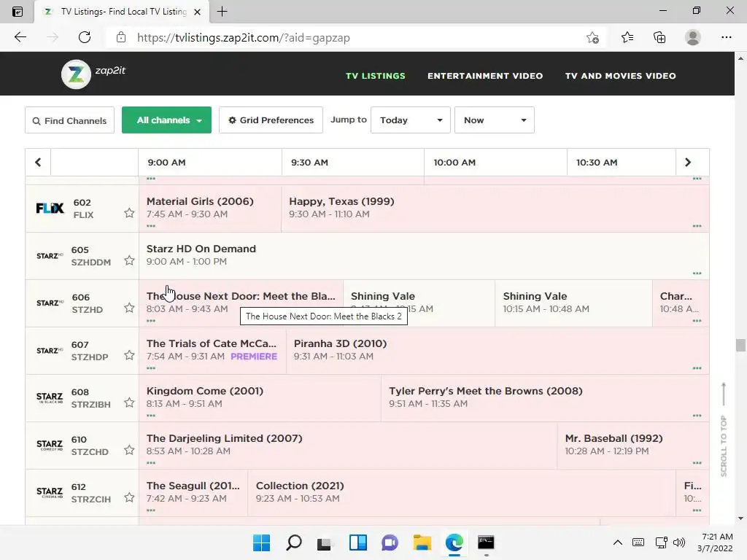
Task: Click the zap2it logo
Action: click(93, 74)
